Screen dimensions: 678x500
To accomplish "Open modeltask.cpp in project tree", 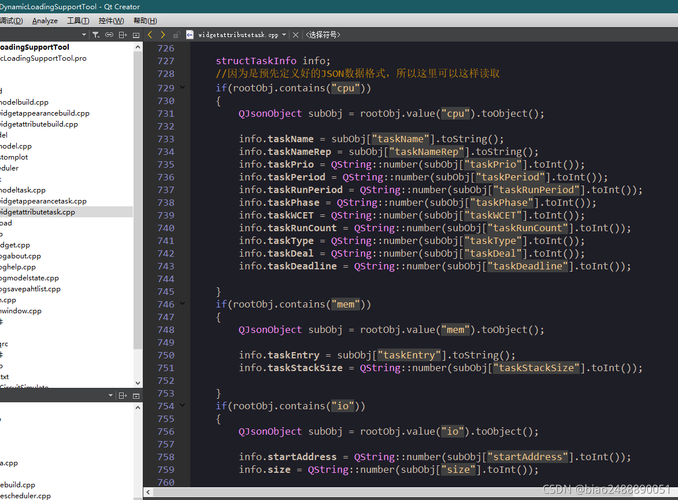I will point(22,190).
